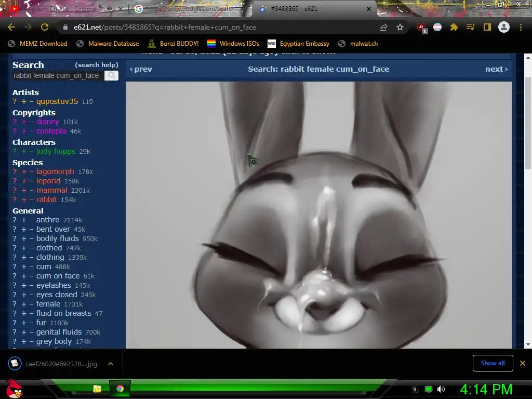Open the search help link

[x=96, y=65]
